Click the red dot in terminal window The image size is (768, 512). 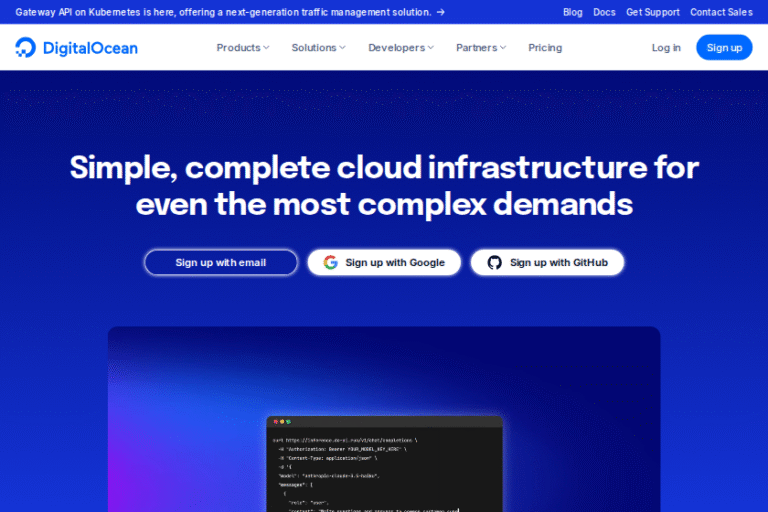[274, 422]
